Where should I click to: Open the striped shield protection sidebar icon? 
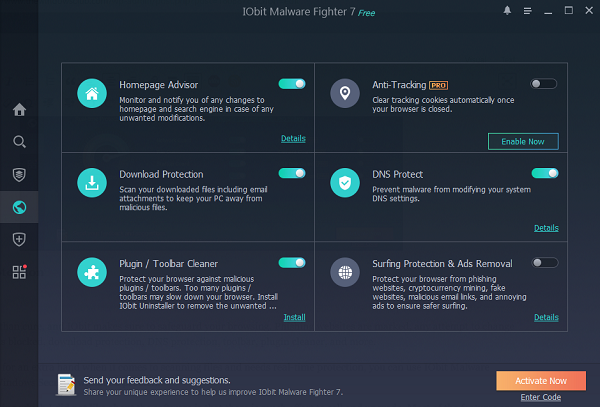(x=19, y=174)
